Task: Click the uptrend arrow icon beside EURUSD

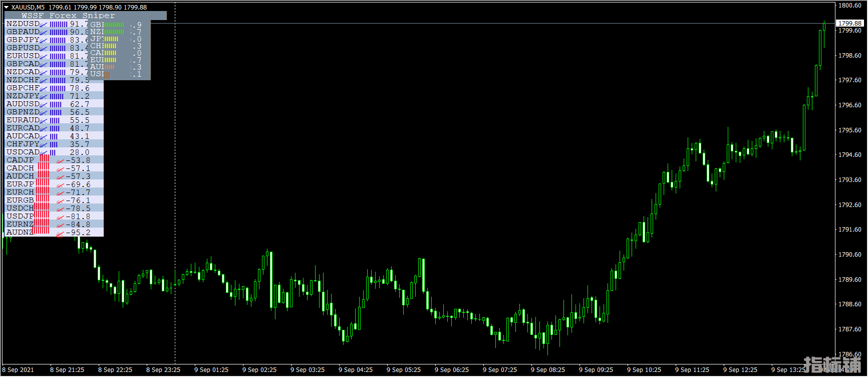Action: pos(44,56)
